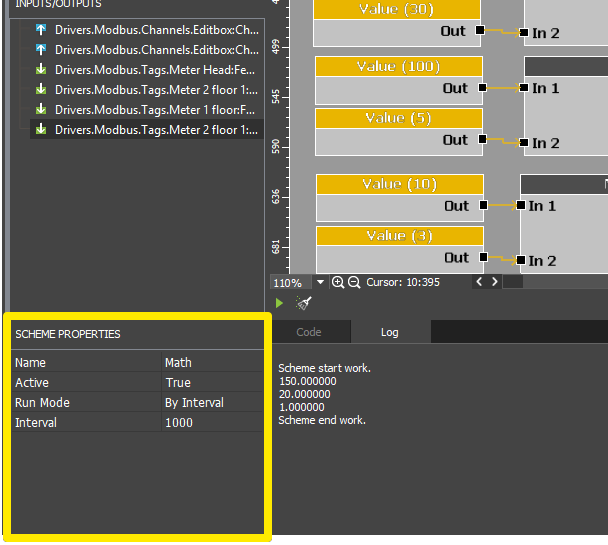Screen dimensions: 608x545
Task: Run the scheme with the green play button
Action: click(280, 303)
